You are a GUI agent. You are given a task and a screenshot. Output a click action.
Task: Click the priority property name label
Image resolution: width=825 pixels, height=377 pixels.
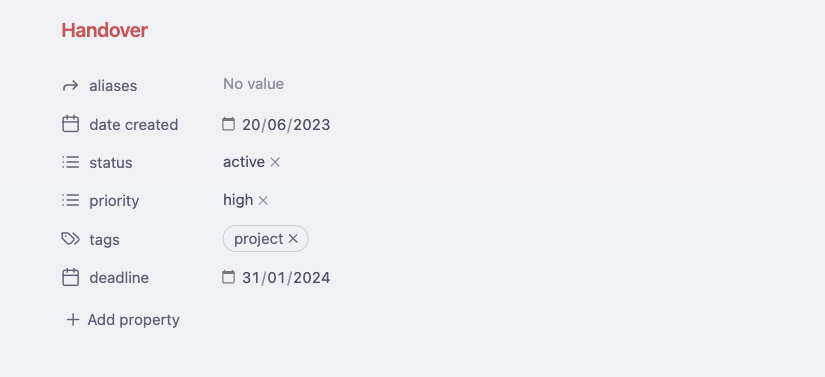point(114,201)
